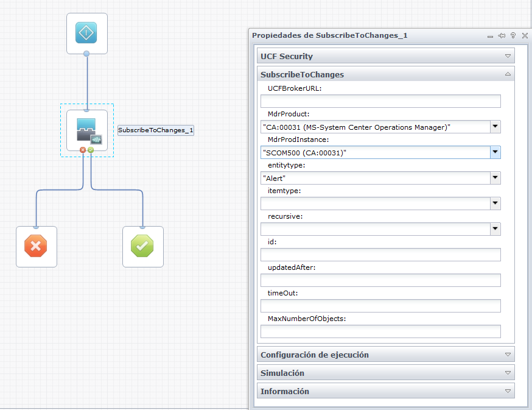This screenshot has height=410, width=532.
Task: Click the "Alert" entitytype value
Action: click(x=274, y=178)
